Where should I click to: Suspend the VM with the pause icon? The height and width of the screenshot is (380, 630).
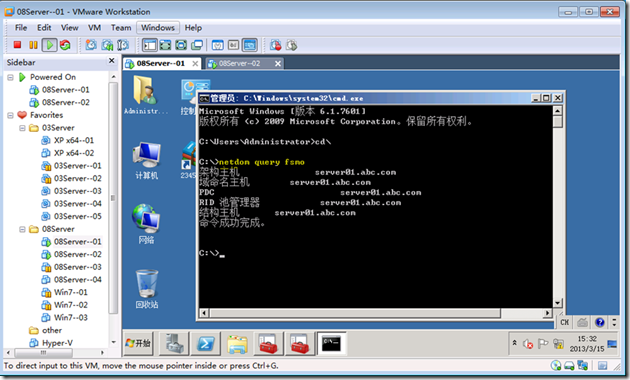pos(33,45)
